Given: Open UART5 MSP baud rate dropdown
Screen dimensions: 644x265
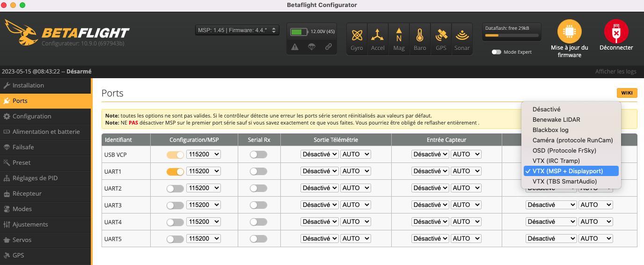Looking at the screenshot, I should [204, 238].
